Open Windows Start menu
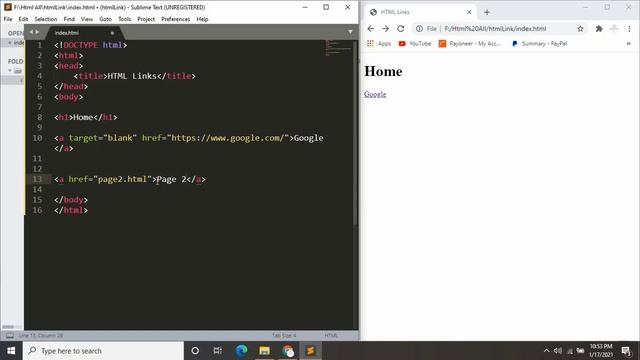640x360 pixels. [x=11, y=351]
